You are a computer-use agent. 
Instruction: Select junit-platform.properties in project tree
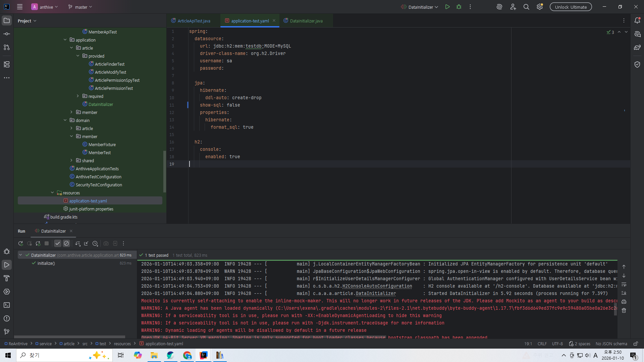[x=91, y=209]
